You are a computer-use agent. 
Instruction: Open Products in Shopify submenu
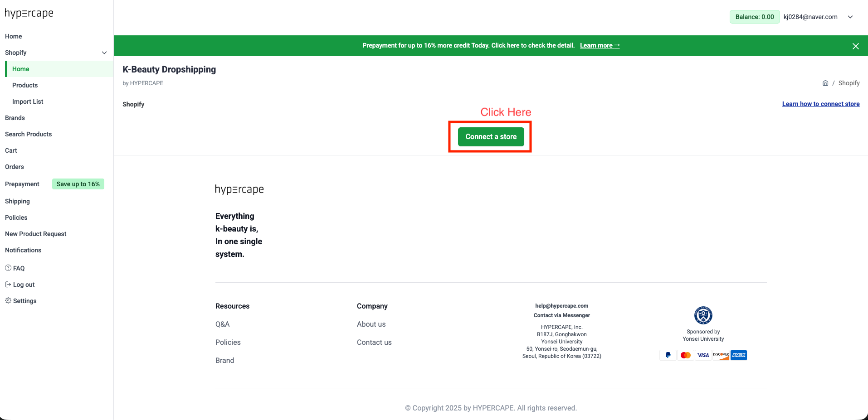25,85
